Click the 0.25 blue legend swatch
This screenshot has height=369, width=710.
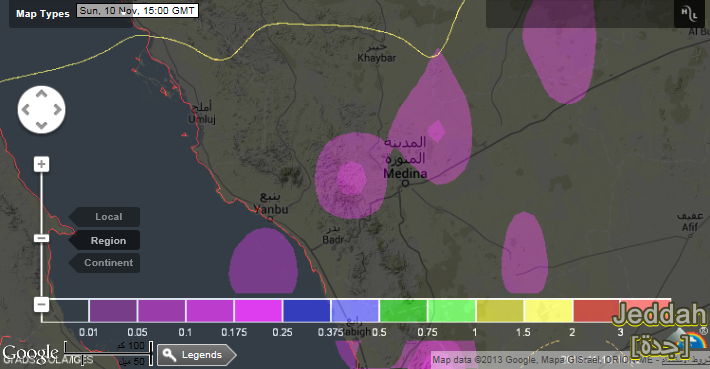click(306, 311)
